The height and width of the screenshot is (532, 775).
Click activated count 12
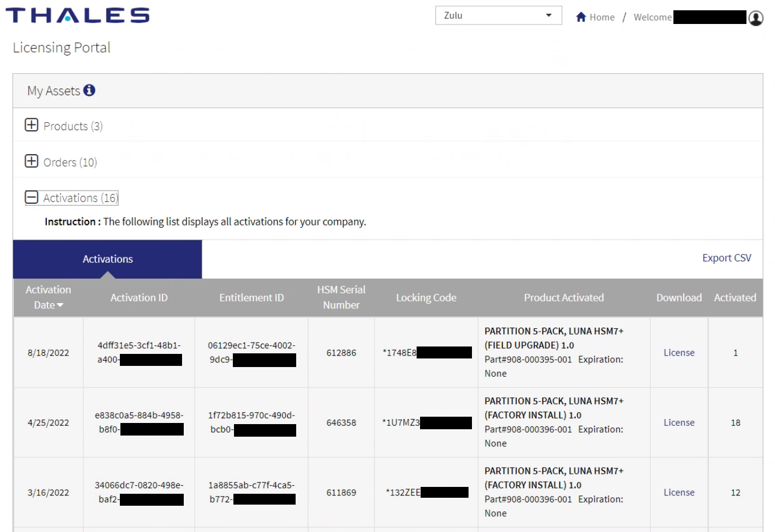[736, 492]
